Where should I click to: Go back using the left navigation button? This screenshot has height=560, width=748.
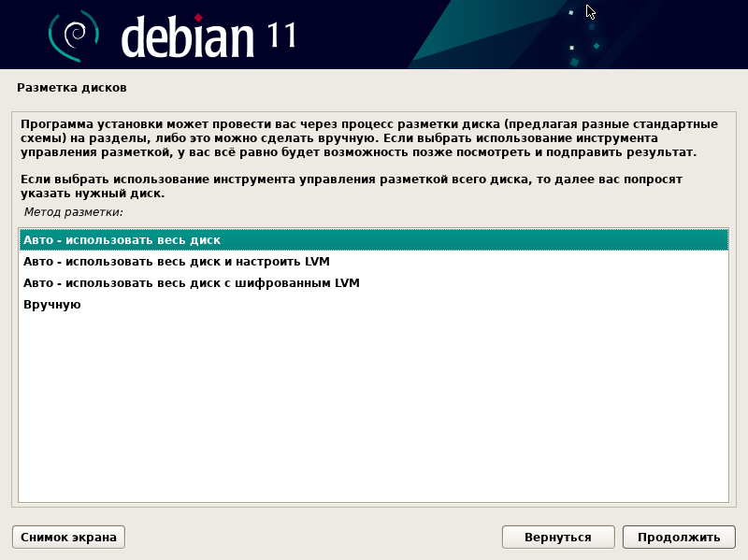[x=558, y=537]
